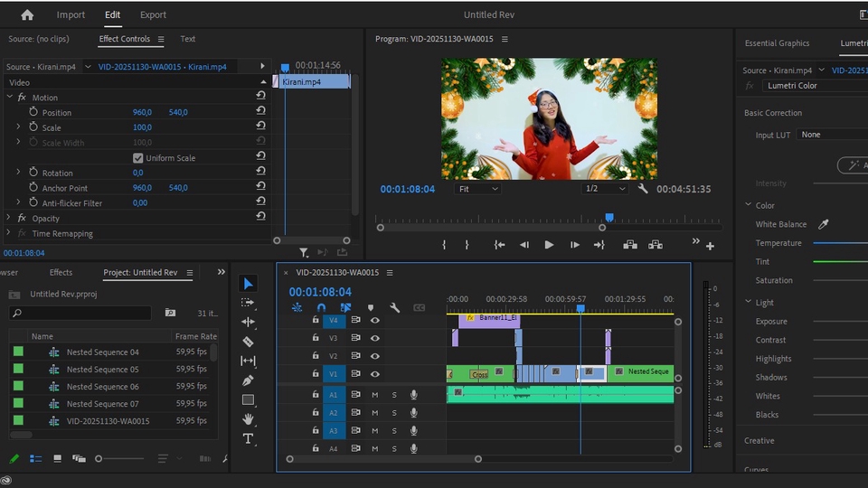
Task: Click the Scale value field
Action: [x=143, y=127]
